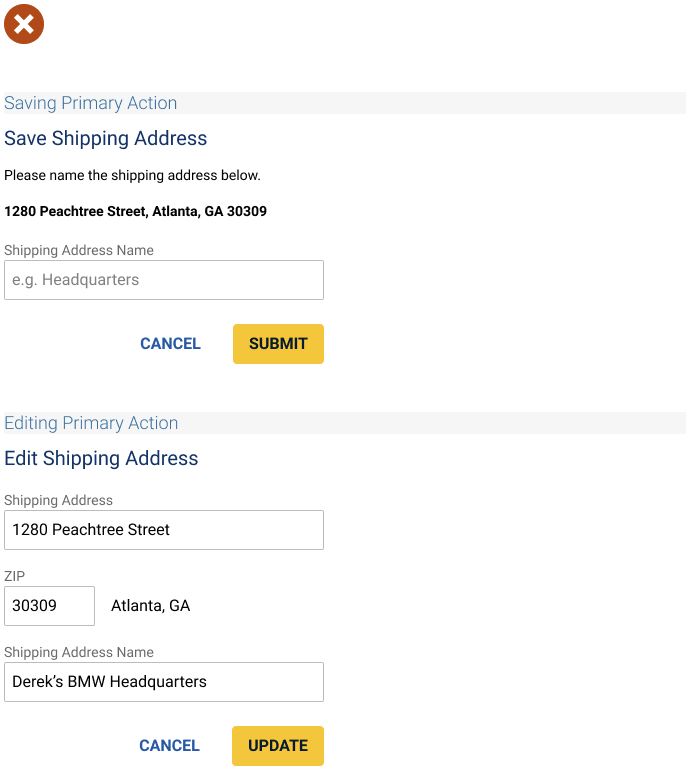Click the Editing Primary Action section header
691x779 pixels.
91,423
